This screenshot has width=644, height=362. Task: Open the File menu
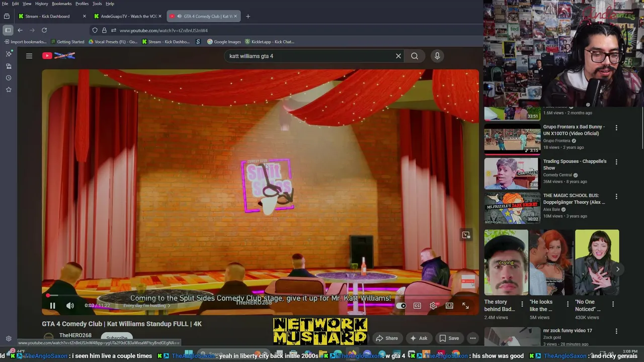[x=5, y=4]
